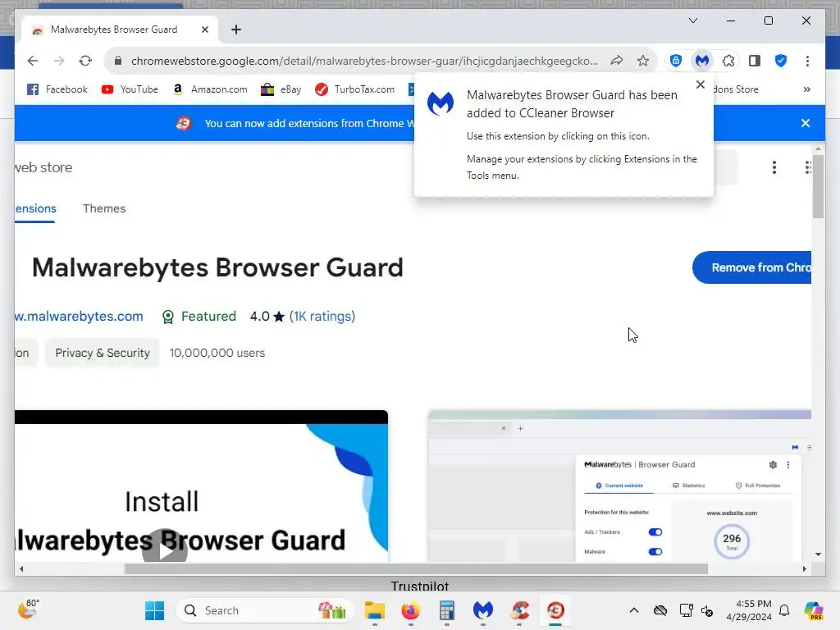
Task: Click the vertical scrollbar thumb
Action: point(818,185)
